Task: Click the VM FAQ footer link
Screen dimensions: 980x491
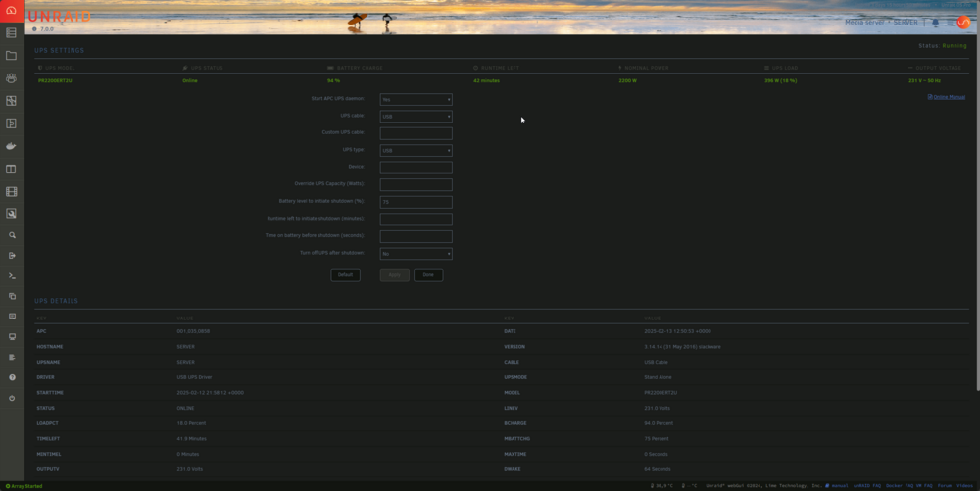Action: [x=924, y=485]
